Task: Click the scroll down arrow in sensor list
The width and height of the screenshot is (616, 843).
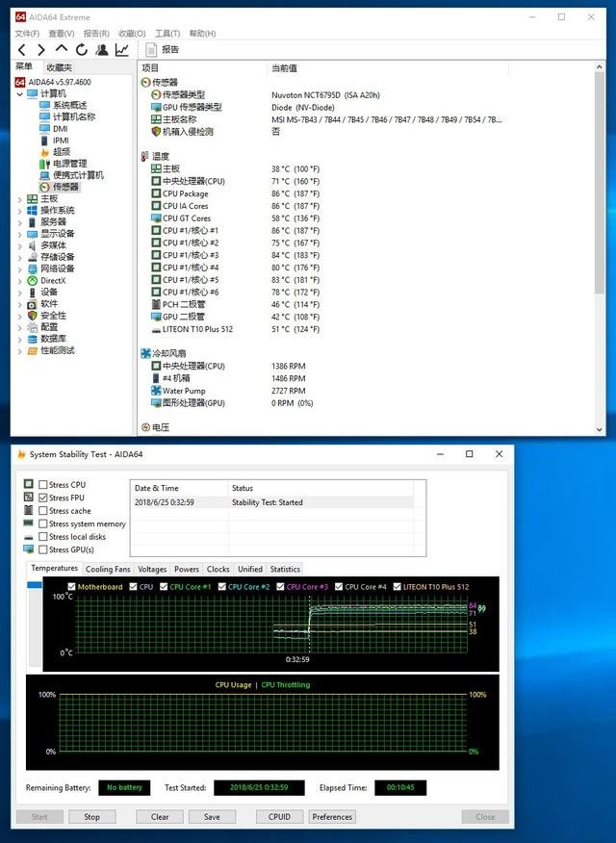Action: (x=600, y=429)
